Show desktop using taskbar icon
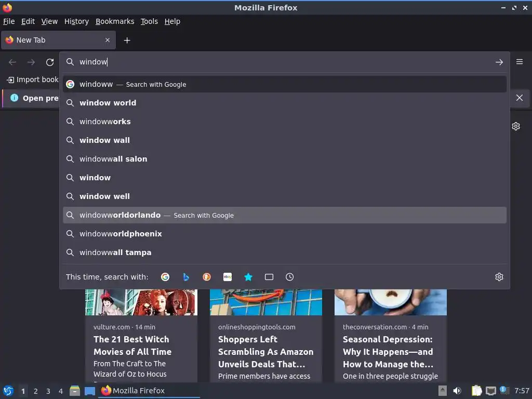 [89, 391]
